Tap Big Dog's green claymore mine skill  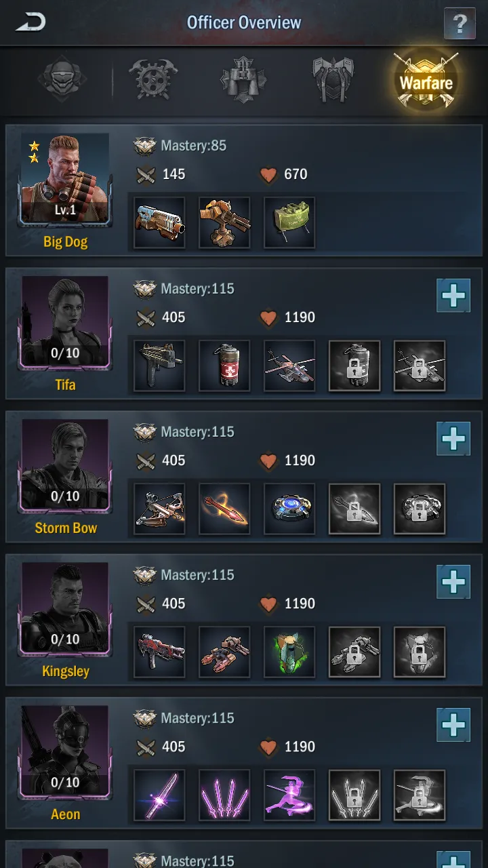[x=289, y=222]
